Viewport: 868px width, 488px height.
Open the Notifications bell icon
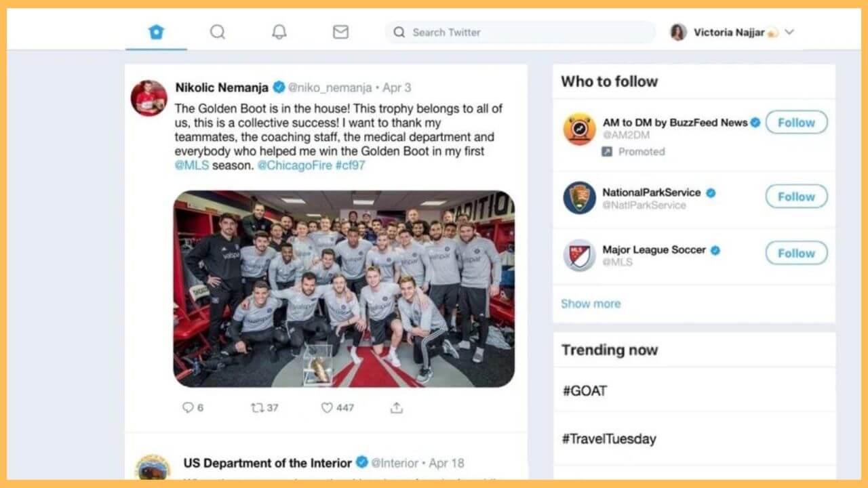coord(279,32)
